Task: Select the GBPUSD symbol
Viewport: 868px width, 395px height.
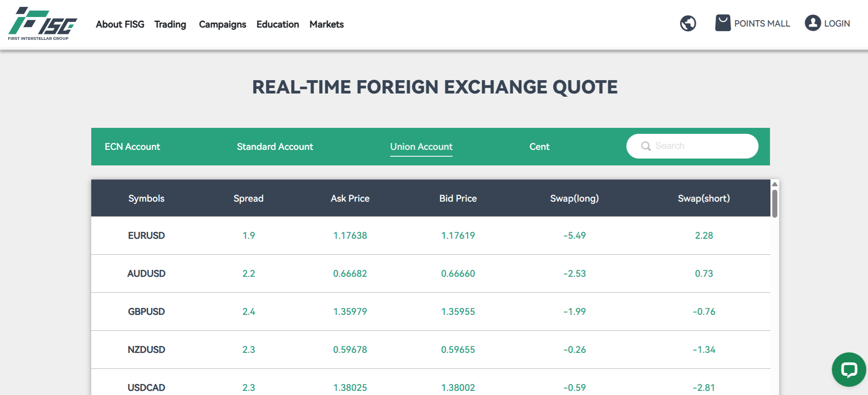Action: (x=146, y=312)
